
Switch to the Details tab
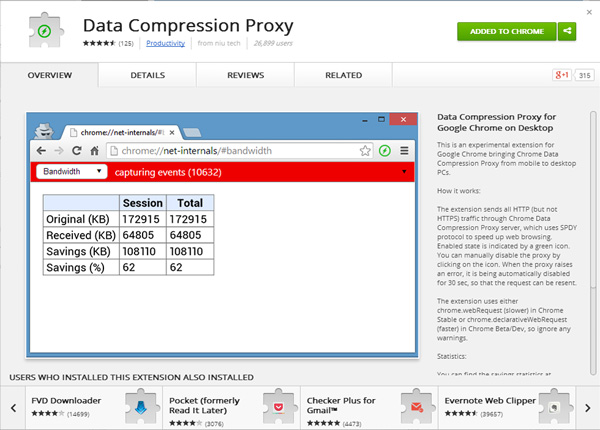pyautogui.click(x=147, y=75)
